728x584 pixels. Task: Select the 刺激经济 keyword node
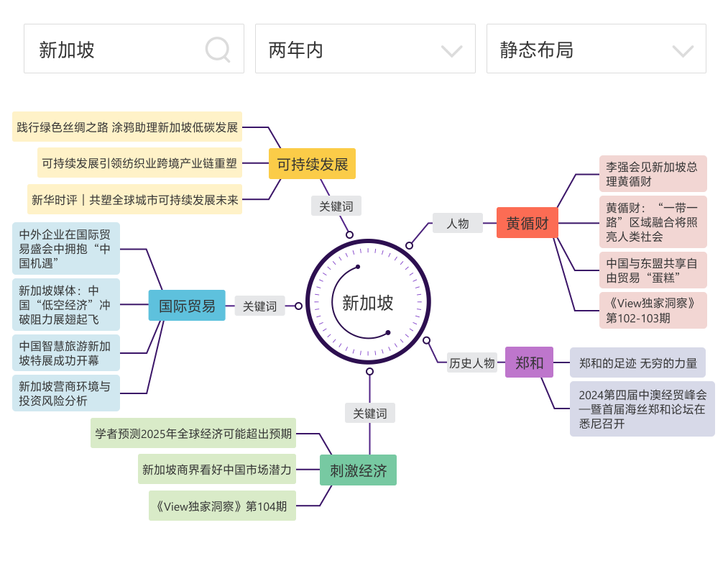coord(358,471)
